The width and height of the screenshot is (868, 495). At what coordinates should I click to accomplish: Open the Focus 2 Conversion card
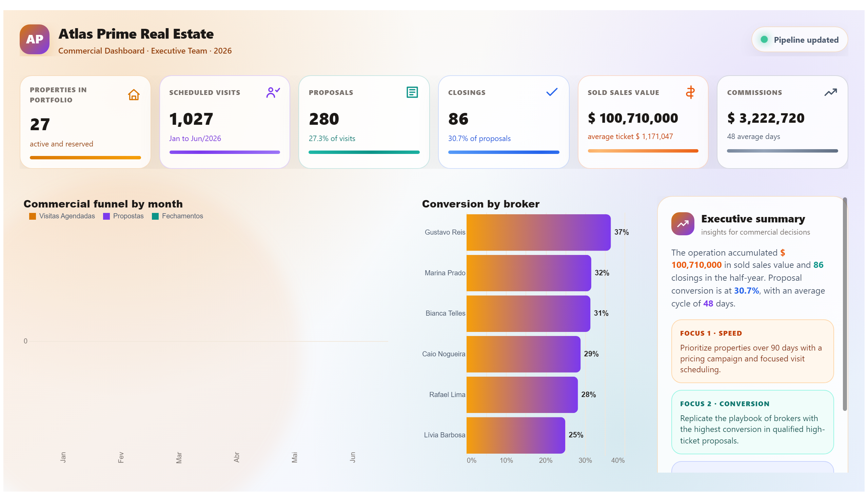coord(752,422)
